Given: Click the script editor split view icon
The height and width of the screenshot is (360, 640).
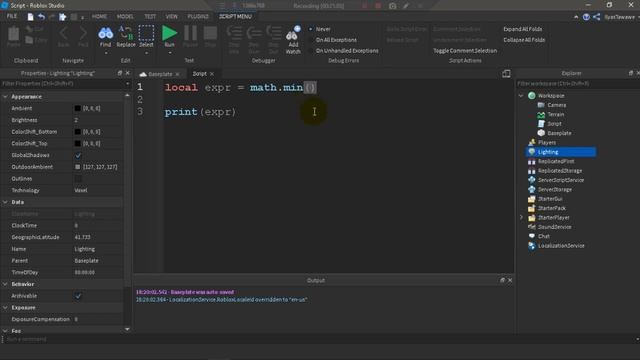Looking at the screenshot, I should pos(506,73).
